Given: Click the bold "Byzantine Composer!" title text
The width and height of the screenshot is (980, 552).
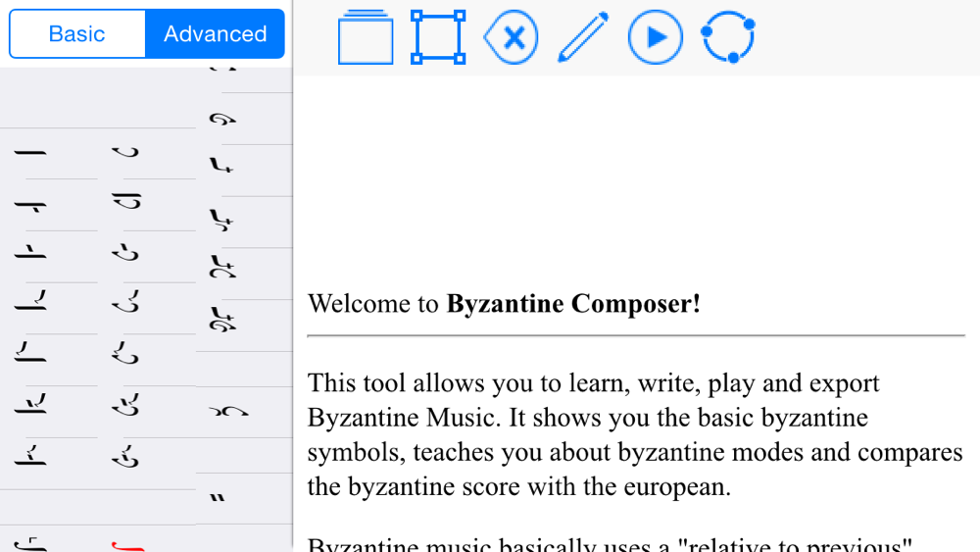Looking at the screenshot, I should (x=573, y=304).
